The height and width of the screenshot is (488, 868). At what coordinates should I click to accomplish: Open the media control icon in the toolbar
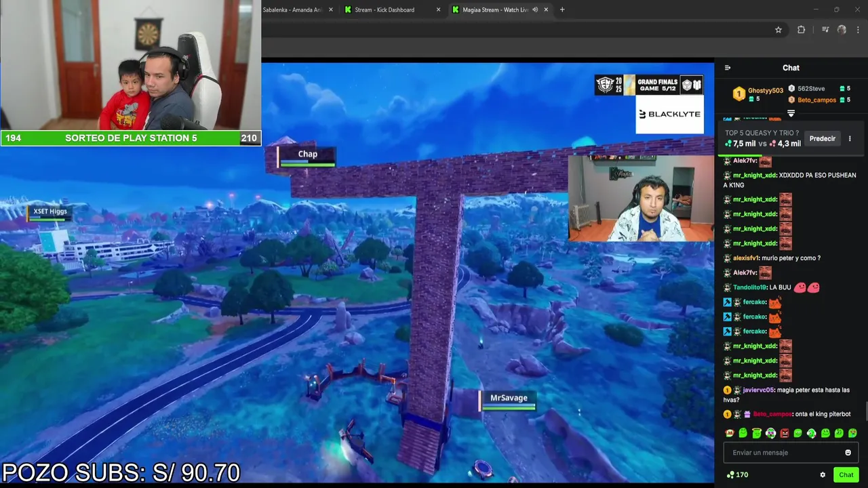point(825,30)
